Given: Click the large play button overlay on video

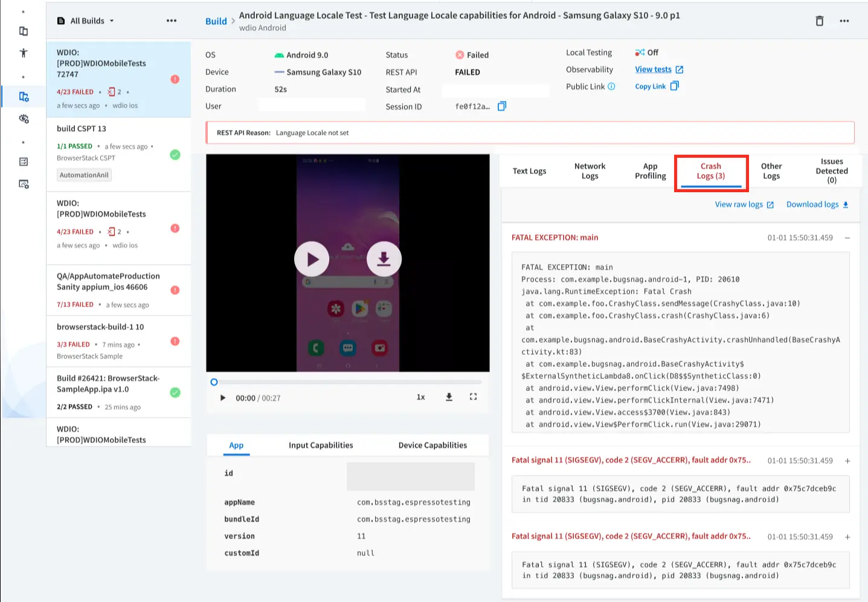Looking at the screenshot, I should click(312, 259).
